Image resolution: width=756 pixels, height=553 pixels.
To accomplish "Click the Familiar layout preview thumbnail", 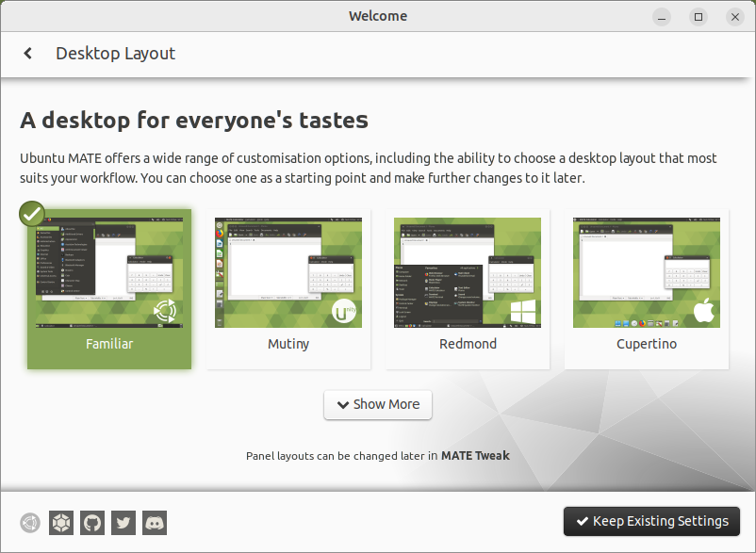I will 109,273.
